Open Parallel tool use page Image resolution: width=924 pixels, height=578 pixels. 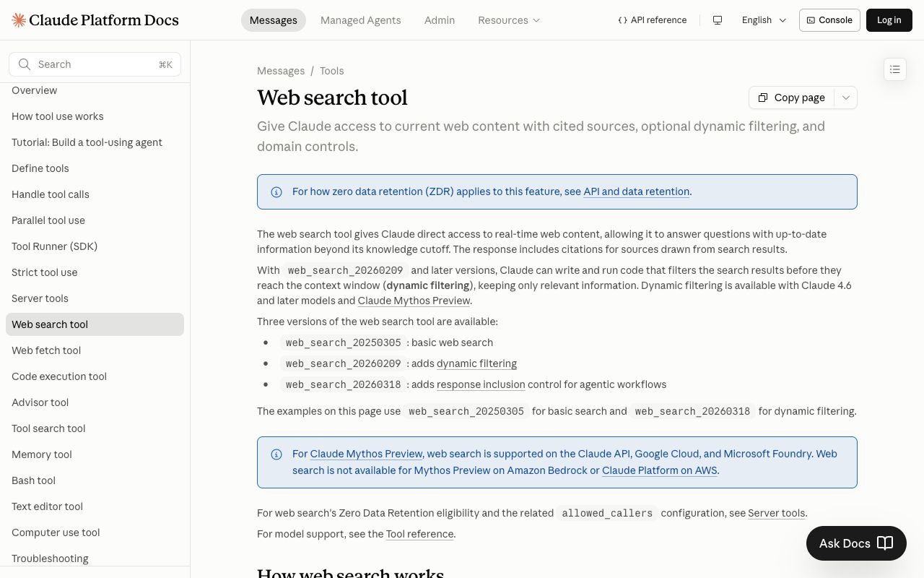point(95,220)
